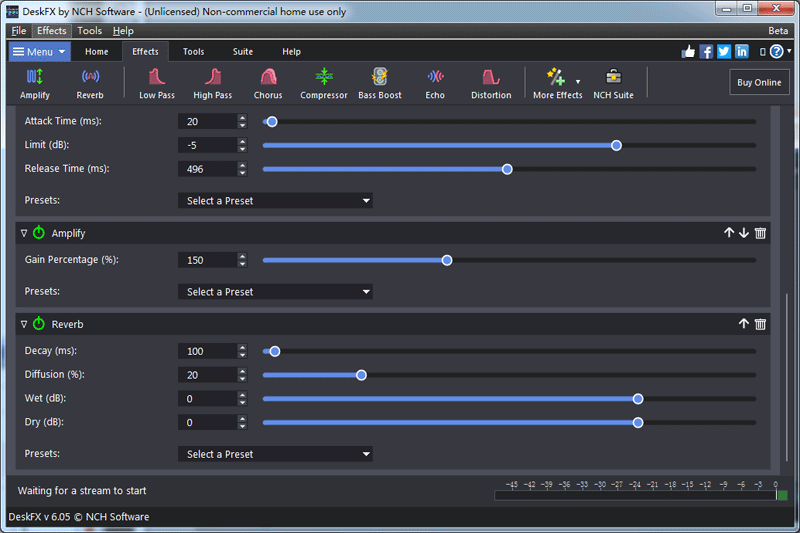Image resolution: width=800 pixels, height=533 pixels.
Task: Open the help dropdown arrow beside question mark
Action: 789,51
